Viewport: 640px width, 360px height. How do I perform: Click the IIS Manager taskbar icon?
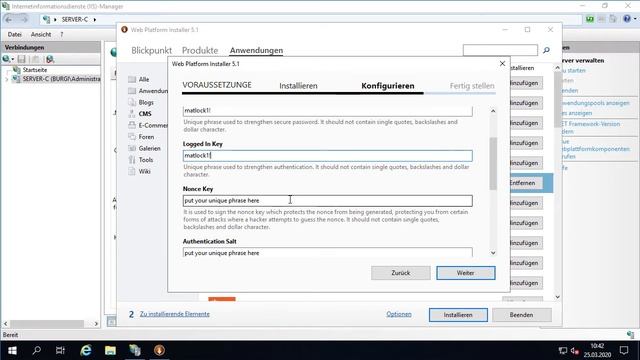coord(135,350)
